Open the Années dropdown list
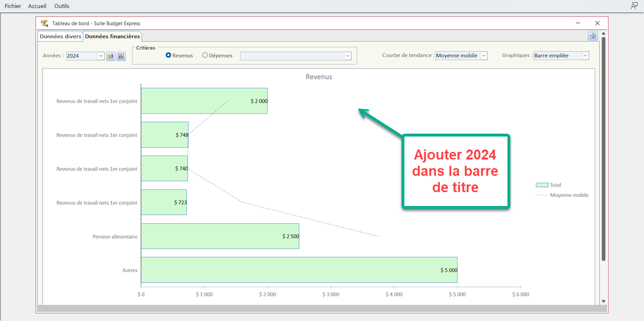This screenshot has width=644, height=321. [101, 56]
